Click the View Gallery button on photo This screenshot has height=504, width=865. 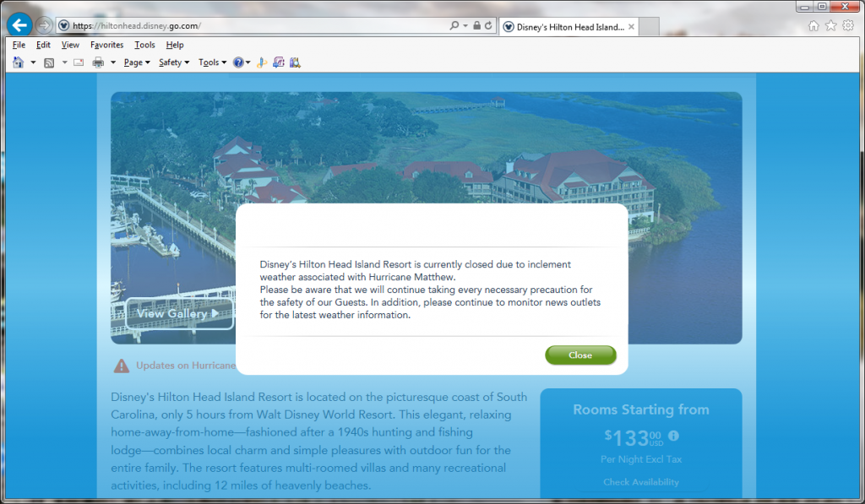click(x=179, y=314)
